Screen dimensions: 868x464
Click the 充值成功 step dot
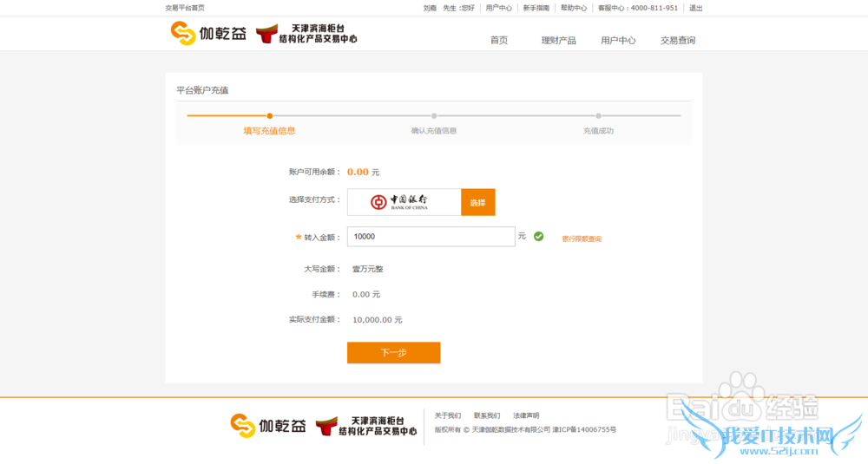(x=598, y=115)
